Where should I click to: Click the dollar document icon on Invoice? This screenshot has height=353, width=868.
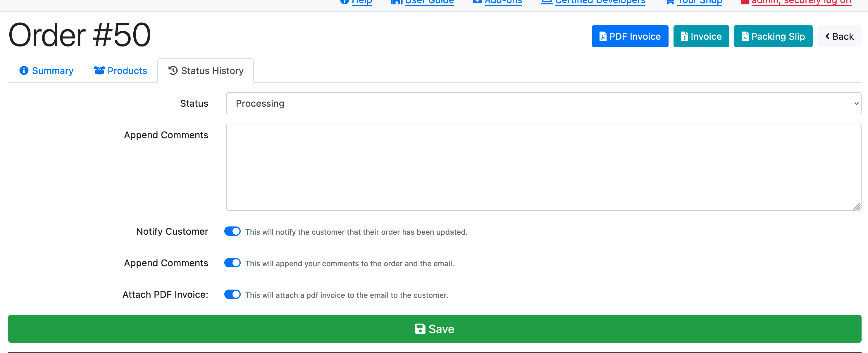tap(684, 36)
